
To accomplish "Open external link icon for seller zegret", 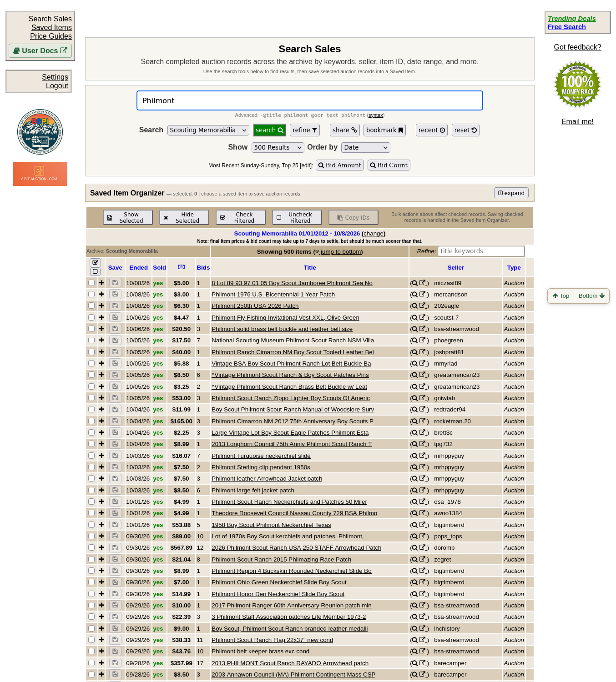I will pyautogui.click(x=422, y=559).
